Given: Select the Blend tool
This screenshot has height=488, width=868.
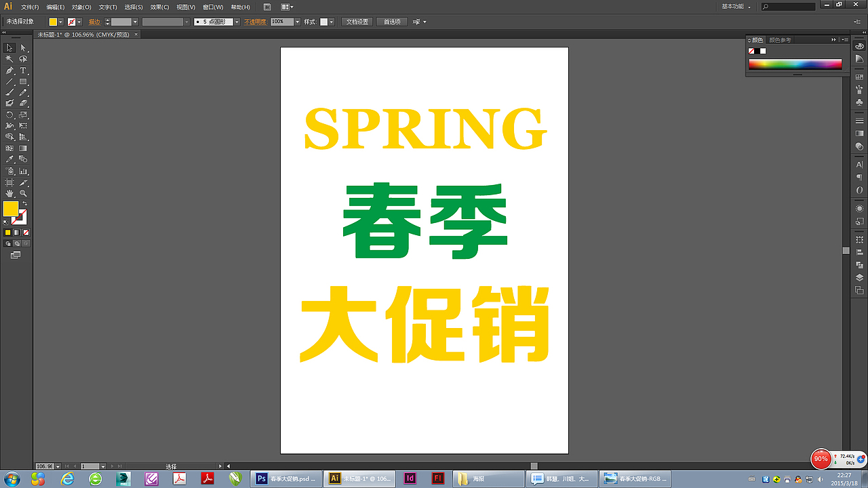Looking at the screenshot, I should (23, 160).
